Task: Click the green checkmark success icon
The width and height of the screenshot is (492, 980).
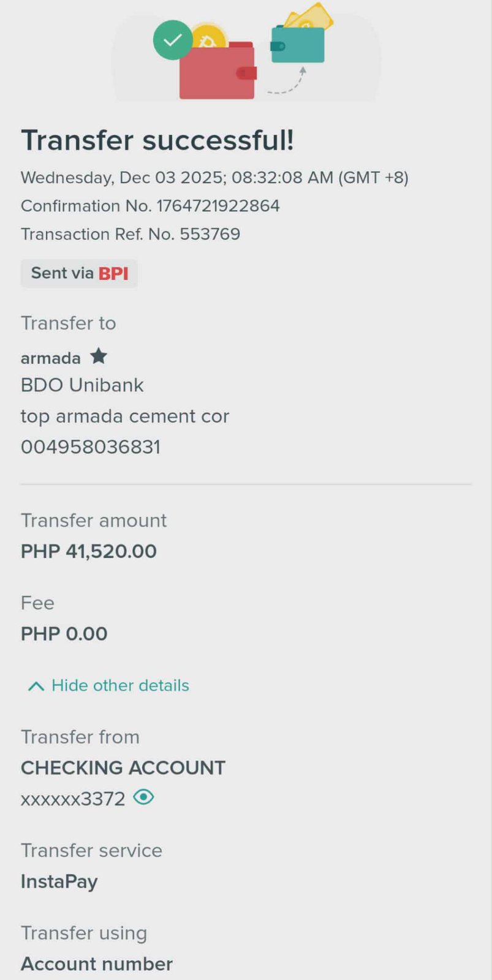Action: point(173,40)
